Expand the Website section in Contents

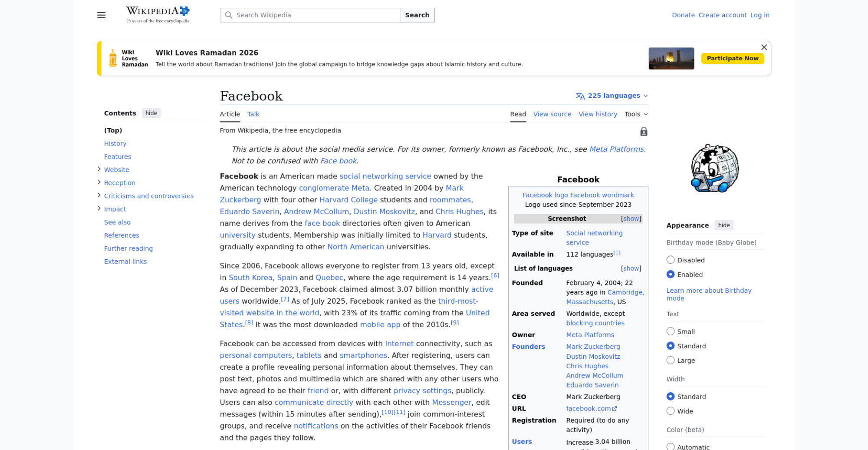(99, 169)
